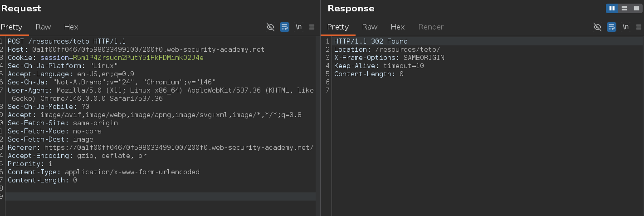Click the Accept-Language header line
644x216 pixels.
pos(71,74)
